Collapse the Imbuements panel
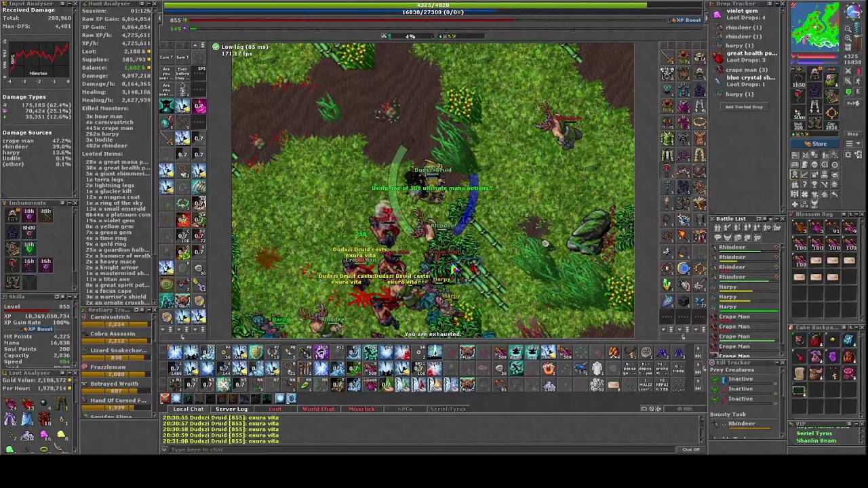The image size is (868, 488). (69, 203)
